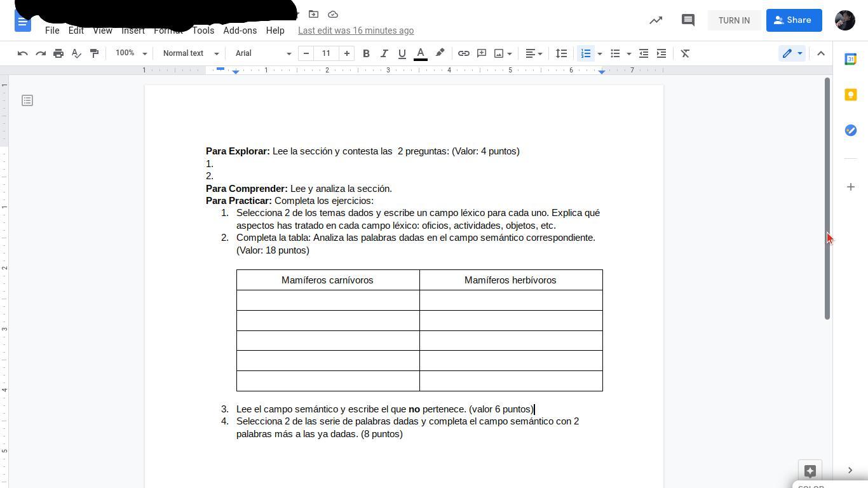The width and height of the screenshot is (868, 488).
Task: View cloud save status icon
Action: click(x=333, y=14)
